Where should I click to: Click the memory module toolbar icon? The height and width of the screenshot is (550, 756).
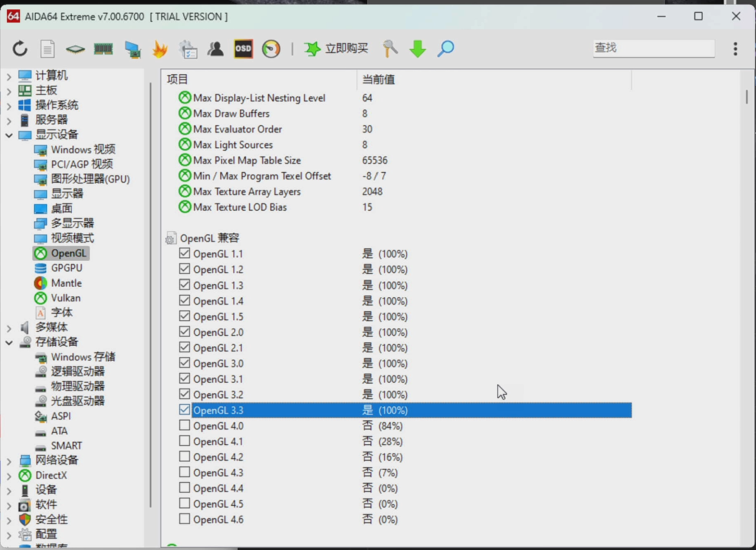coord(103,49)
